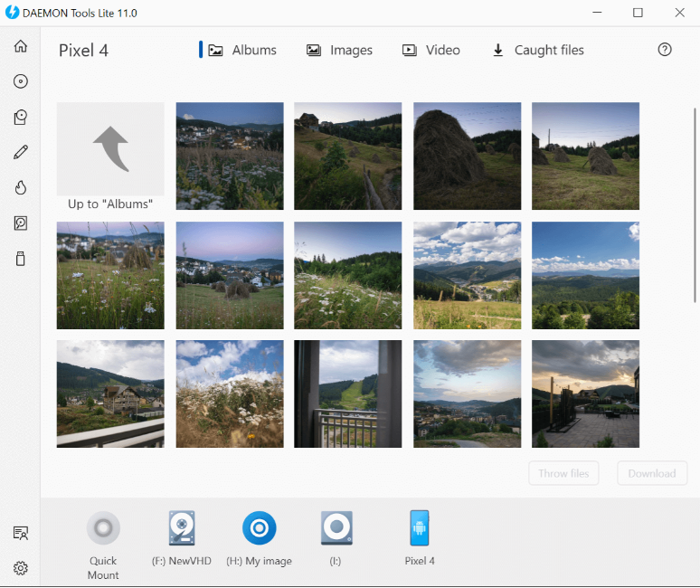Click the help question mark icon
This screenshot has height=588, width=700.
[x=665, y=50]
